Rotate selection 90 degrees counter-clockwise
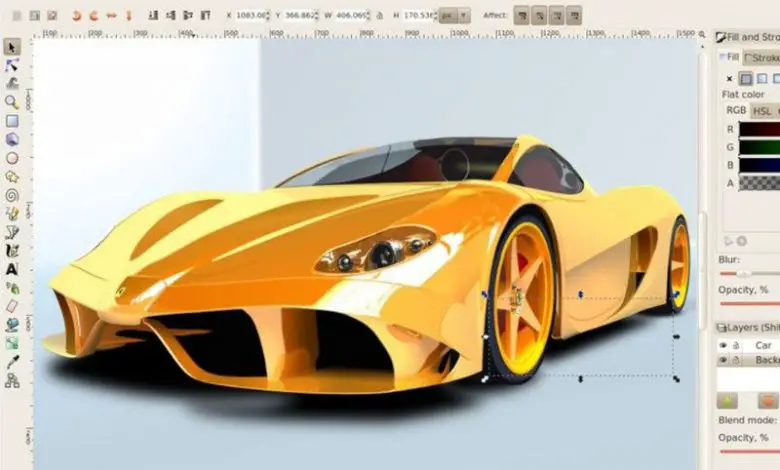This screenshot has width=780, height=470. tap(77, 16)
